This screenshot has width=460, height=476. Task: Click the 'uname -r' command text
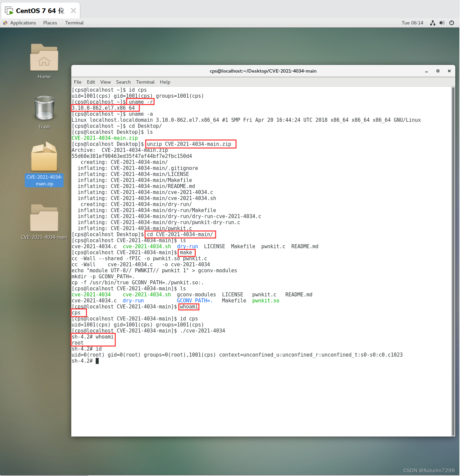pos(141,102)
